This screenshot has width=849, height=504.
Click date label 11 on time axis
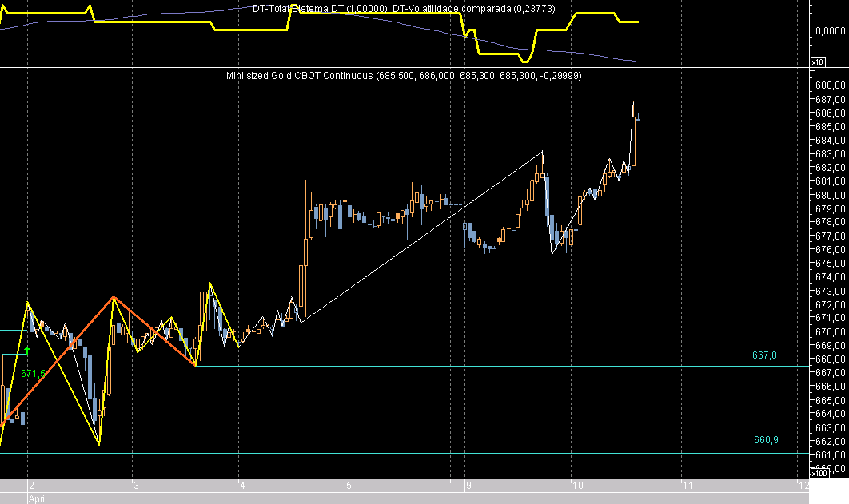tap(688, 486)
